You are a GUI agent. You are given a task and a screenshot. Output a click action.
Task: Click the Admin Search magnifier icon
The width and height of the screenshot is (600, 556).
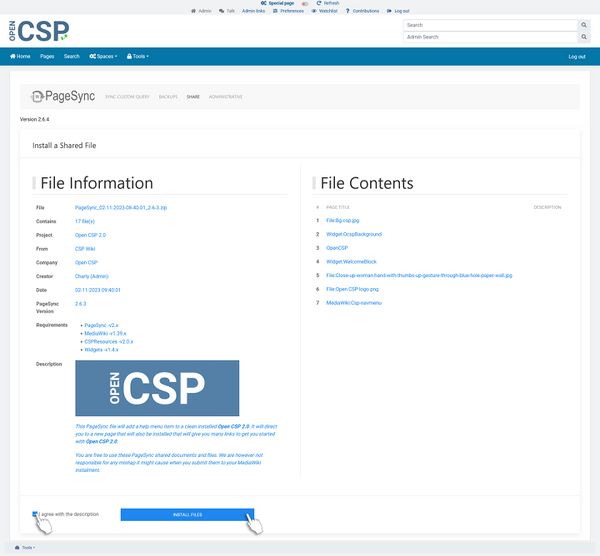pos(583,36)
